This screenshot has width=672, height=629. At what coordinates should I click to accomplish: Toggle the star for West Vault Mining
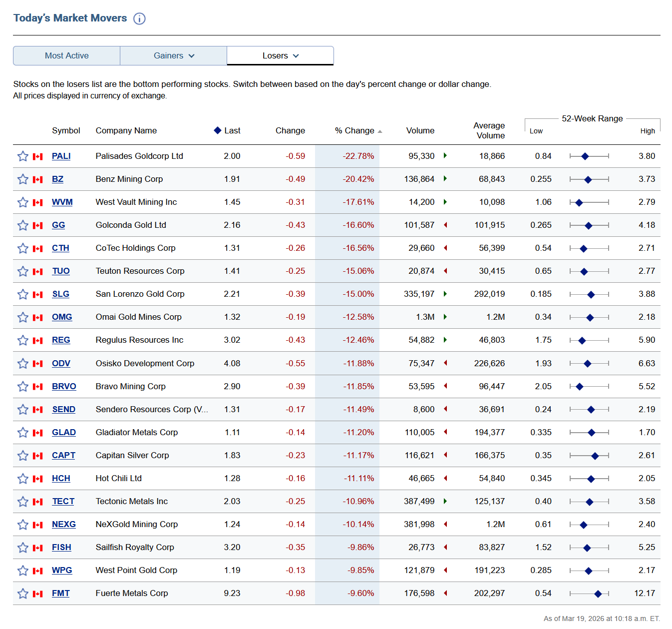23,202
